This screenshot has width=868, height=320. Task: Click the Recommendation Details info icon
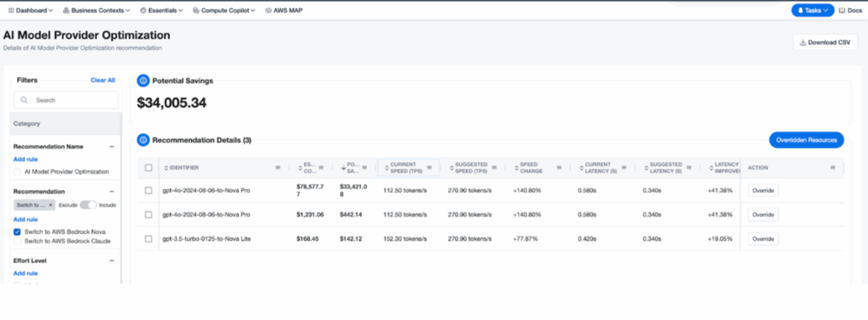142,140
